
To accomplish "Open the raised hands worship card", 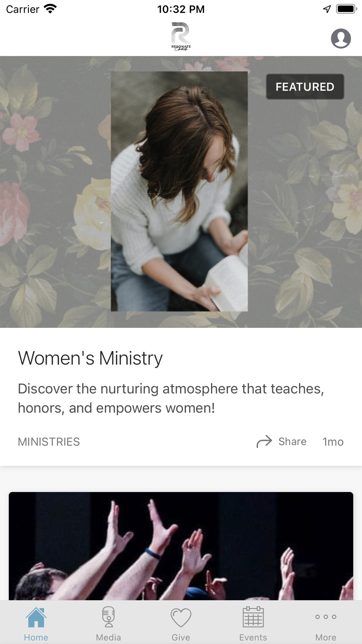I will [x=181, y=546].
